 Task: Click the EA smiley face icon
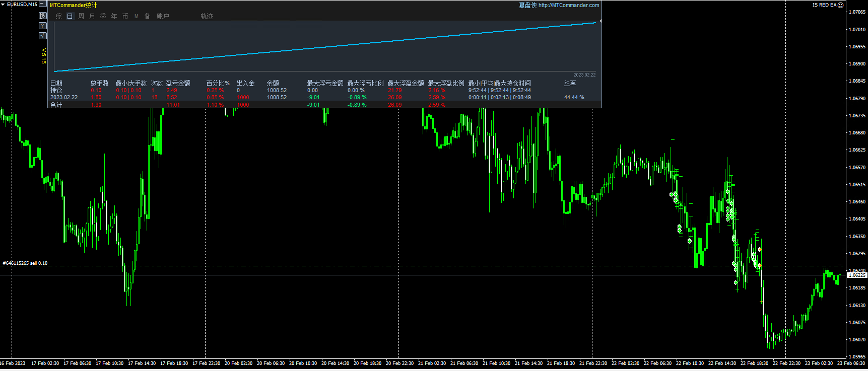tap(840, 5)
